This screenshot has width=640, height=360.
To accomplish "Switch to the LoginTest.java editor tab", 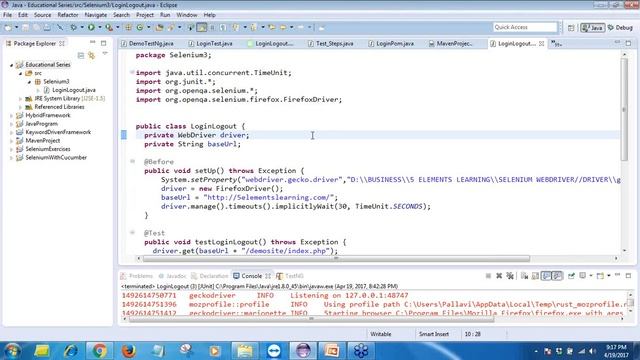I will (211, 43).
